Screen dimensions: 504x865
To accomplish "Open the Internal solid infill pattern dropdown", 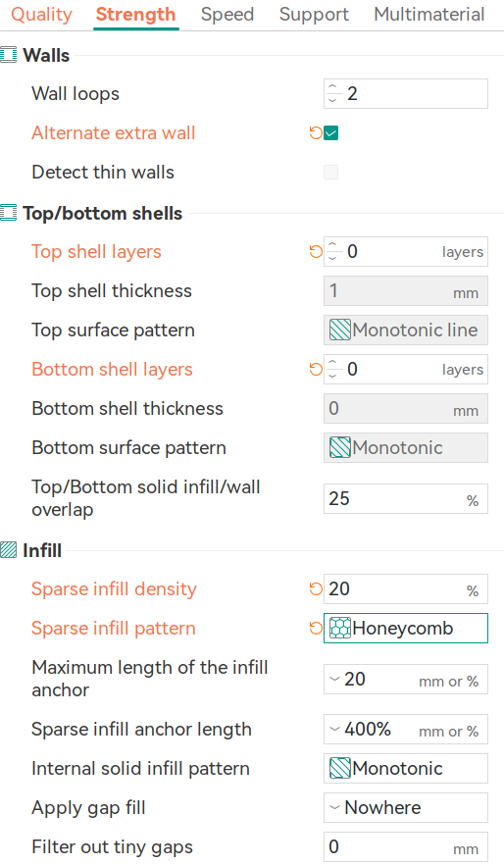I will [x=405, y=769].
